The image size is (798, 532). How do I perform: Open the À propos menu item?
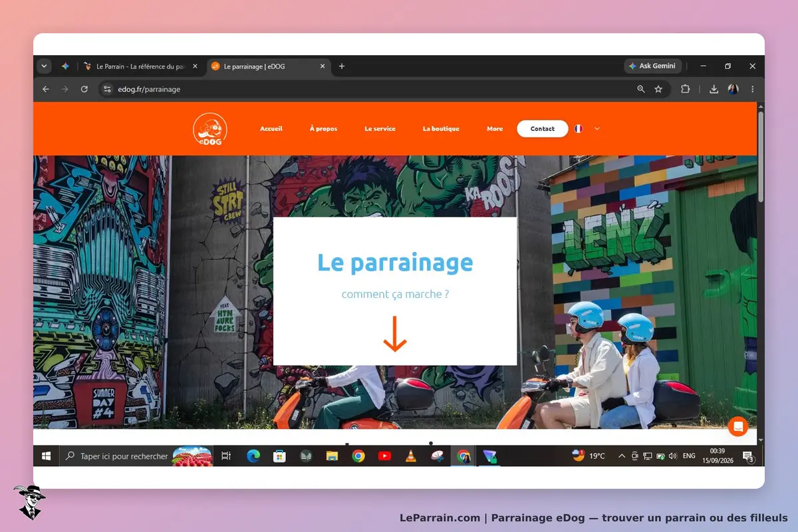(323, 129)
